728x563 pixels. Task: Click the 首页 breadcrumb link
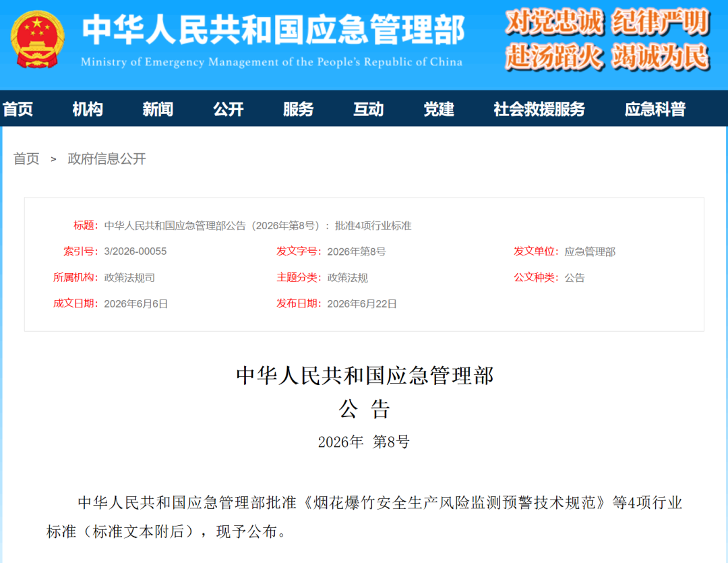click(x=26, y=159)
